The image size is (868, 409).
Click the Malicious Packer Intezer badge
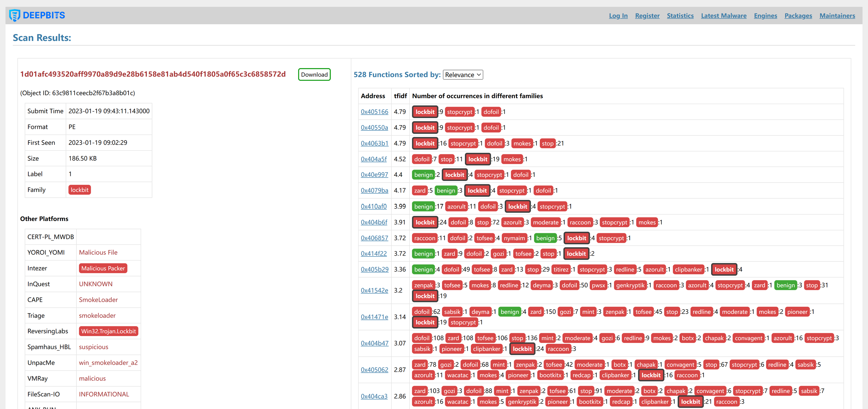point(103,268)
